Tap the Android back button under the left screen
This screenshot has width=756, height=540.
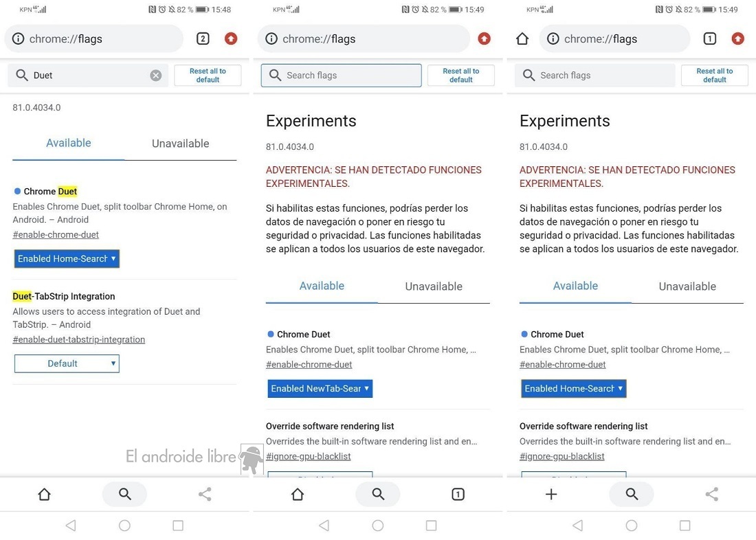click(x=71, y=526)
